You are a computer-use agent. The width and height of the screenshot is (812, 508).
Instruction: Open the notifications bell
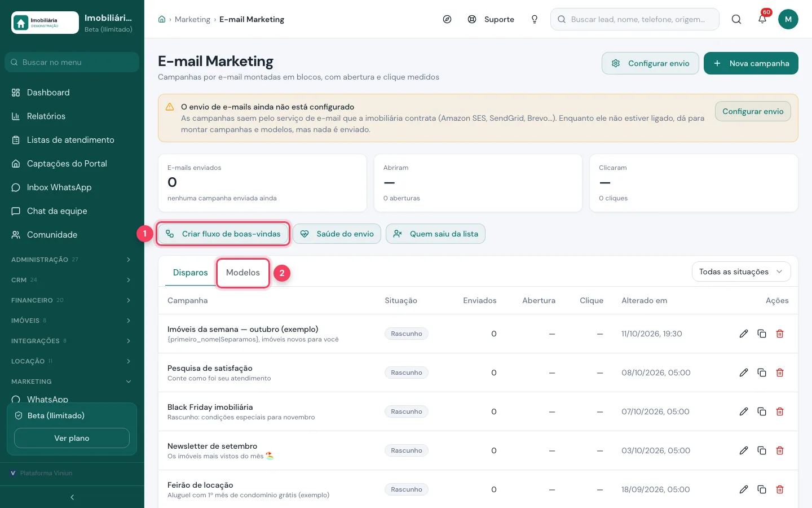click(762, 19)
